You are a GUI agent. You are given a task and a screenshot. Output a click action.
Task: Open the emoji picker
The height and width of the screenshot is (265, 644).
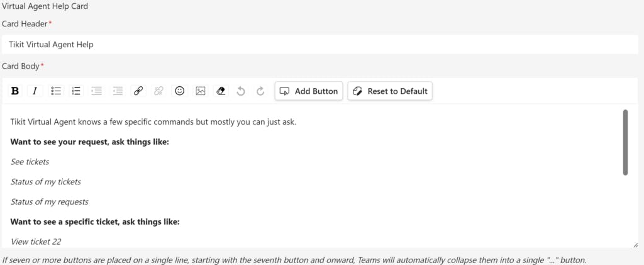click(x=180, y=91)
